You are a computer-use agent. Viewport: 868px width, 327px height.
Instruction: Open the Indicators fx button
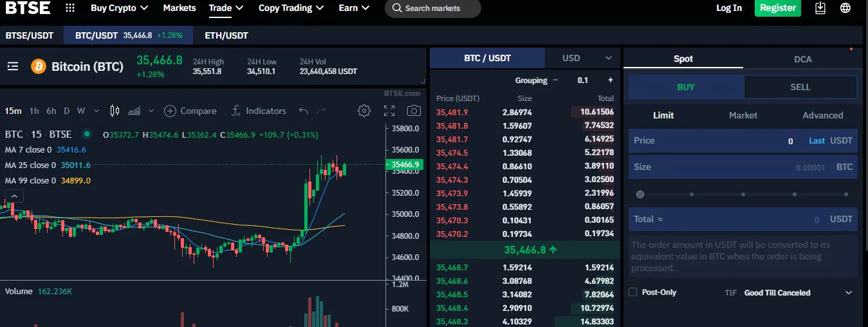point(259,111)
